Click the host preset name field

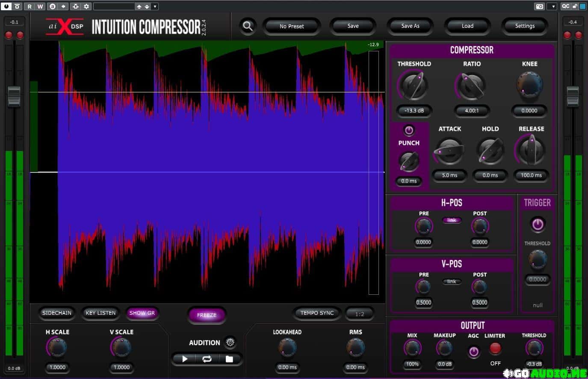coord(114,6)
